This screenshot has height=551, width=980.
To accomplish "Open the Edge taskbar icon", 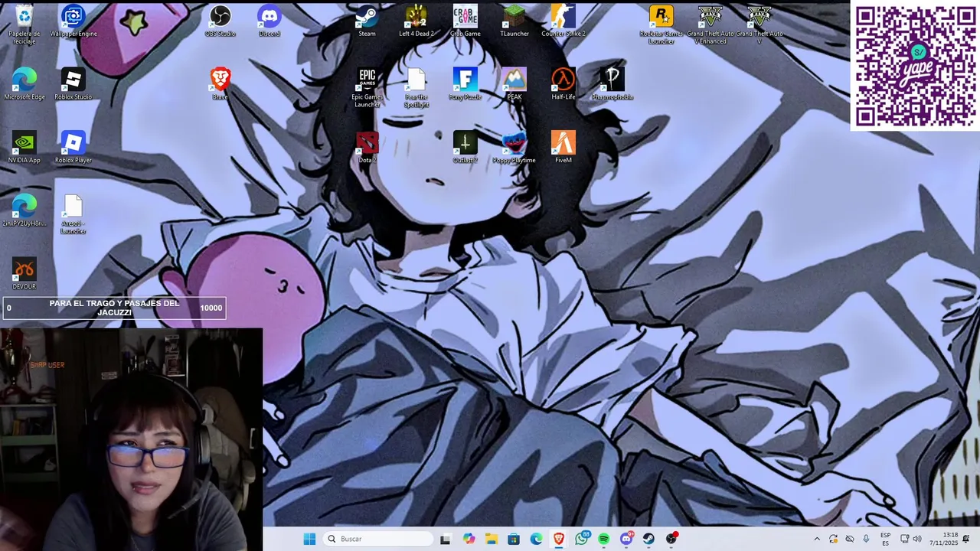I will [x=536, y=539].
